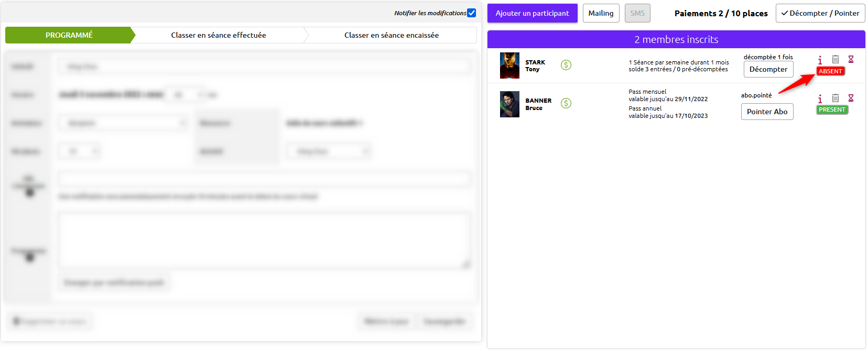
Task: Select the PROGRAMMÉ status step
Action: [69, 35]
